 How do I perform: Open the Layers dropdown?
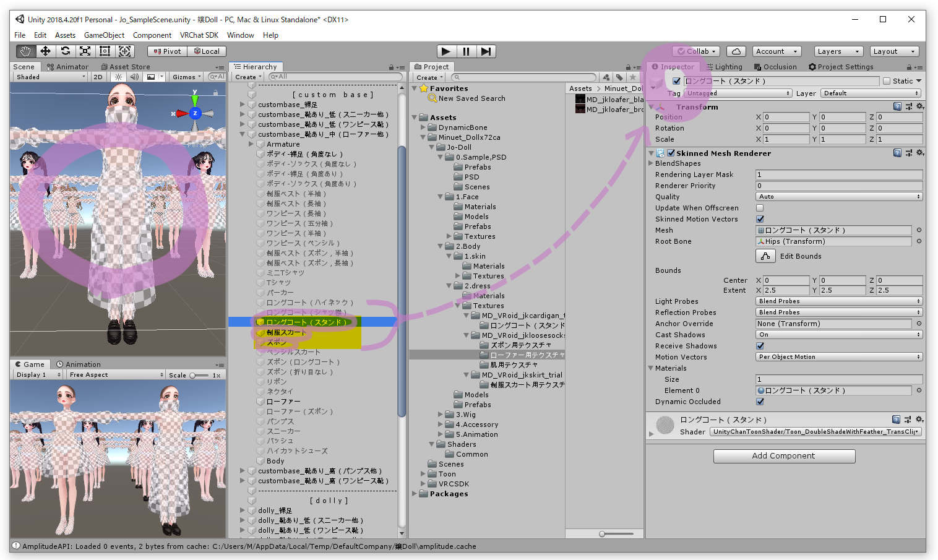(838, 51)
